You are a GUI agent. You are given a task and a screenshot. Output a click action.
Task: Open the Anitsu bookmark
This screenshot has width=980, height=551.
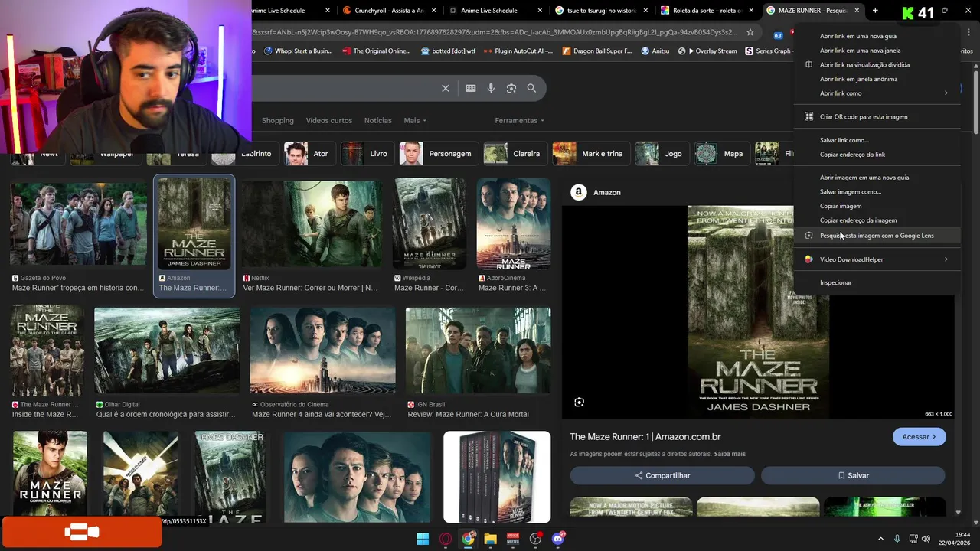pyautogui.click(x=655, y=51)
